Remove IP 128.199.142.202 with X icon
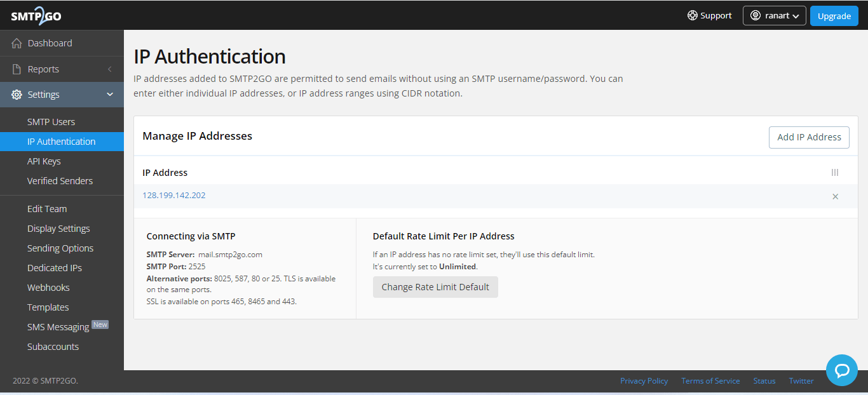The width and height of the screenshot is (868, 395). [836, 196]
